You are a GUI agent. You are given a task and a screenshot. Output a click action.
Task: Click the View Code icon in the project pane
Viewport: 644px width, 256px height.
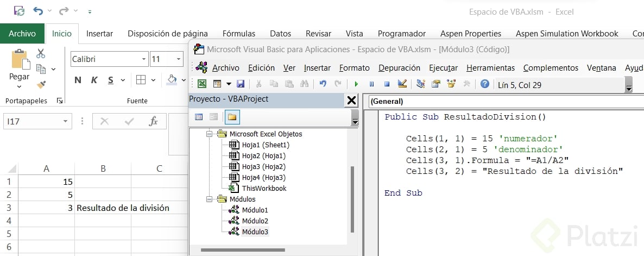pyautogui.click(x=199, y=117)
